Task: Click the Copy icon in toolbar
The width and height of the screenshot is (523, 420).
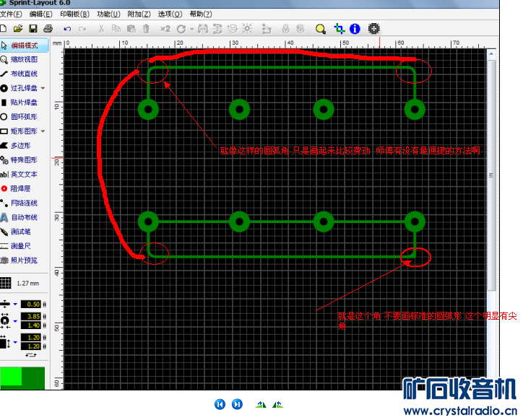Action: tap(116, 29)
